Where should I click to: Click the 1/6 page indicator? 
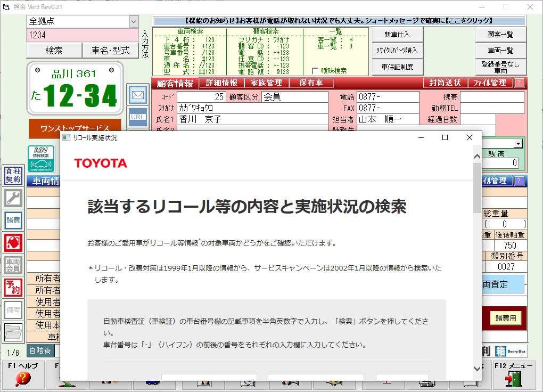coord(13,353)
